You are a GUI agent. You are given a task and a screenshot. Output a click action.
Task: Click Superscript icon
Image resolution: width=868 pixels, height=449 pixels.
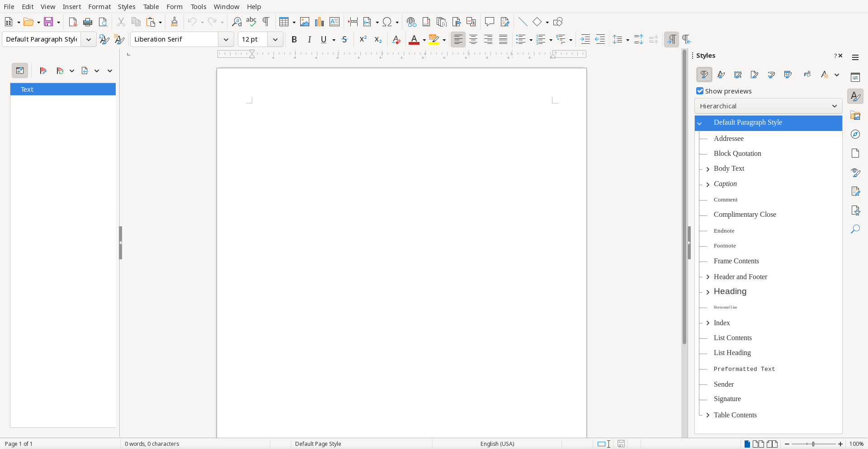363,39
